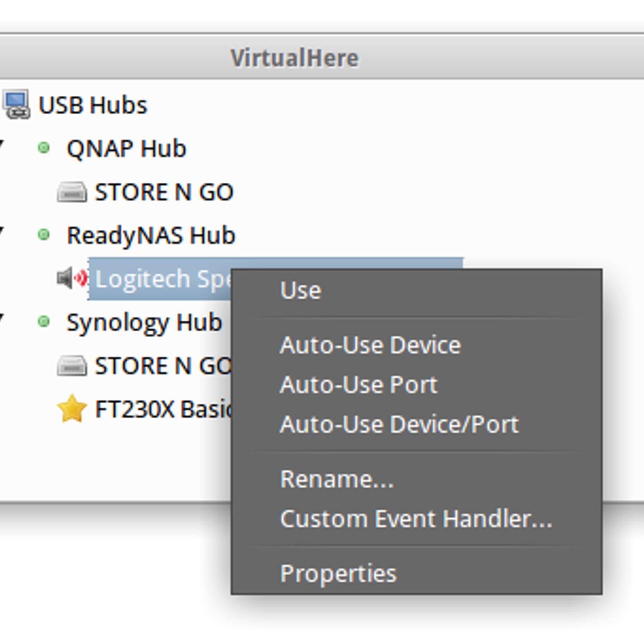Click the green status dot beside QNAP Hub
The height and width of the screenshot is (644, 644).
(x=43, y=148)
